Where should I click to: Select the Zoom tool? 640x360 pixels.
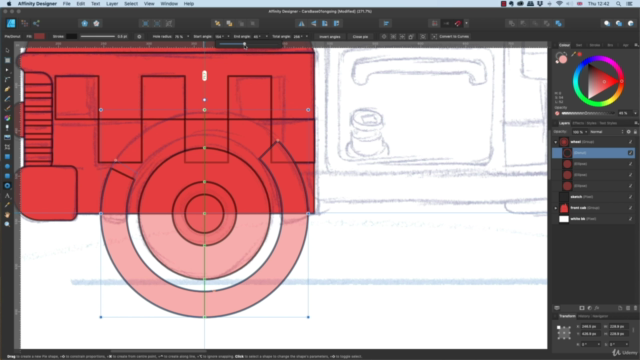[7, 224]
